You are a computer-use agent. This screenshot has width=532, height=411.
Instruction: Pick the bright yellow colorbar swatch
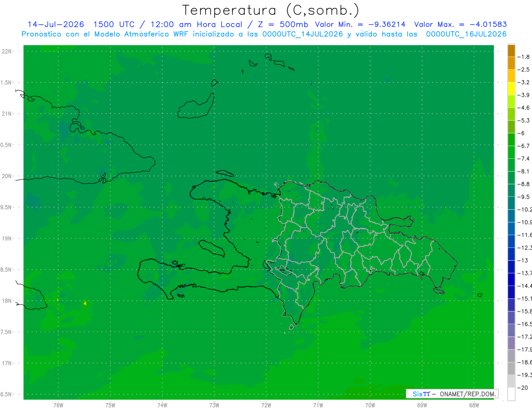[x=511, y=89]
